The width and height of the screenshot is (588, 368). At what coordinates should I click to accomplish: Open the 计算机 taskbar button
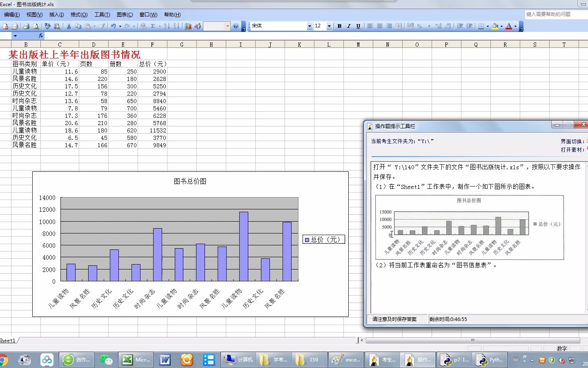point(238,360)
